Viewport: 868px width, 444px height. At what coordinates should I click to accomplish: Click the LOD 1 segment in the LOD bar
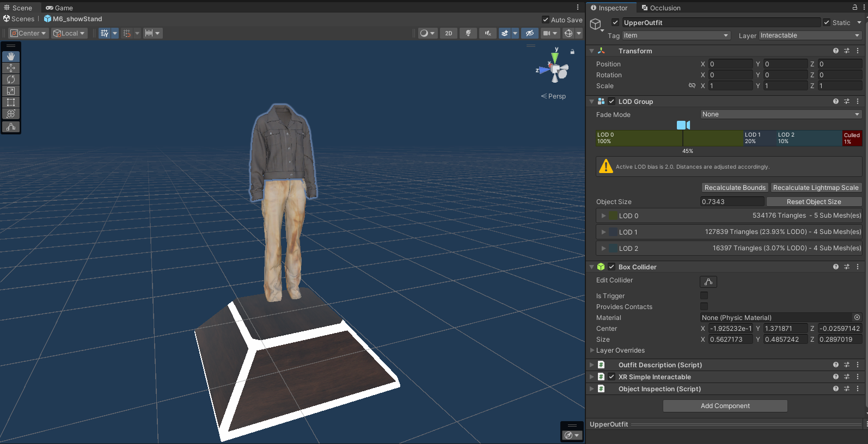tap(759, 138)
